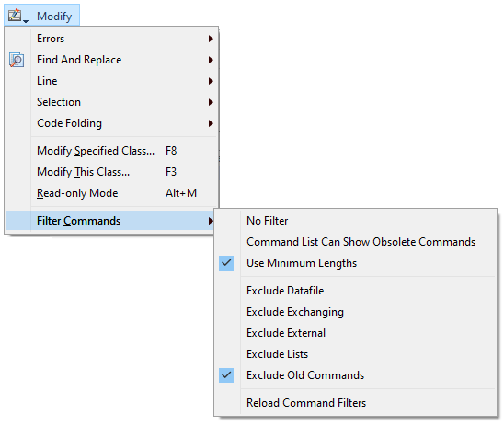Toggle off Exclude Old Commands checkmark
This screenshot has height=426, width=504.
coord(226,375)
